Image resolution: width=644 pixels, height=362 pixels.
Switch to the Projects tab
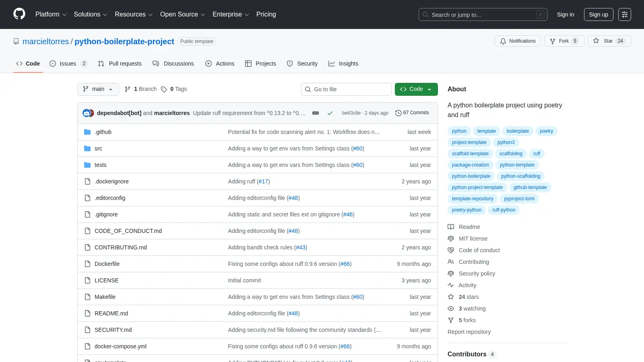(x=260, y=64)
